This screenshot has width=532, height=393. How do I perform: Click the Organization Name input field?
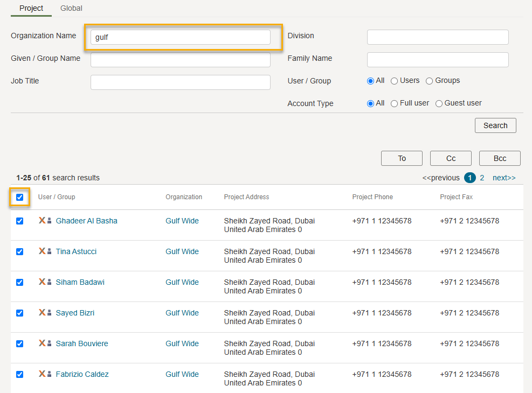click(x=181, y=37)
